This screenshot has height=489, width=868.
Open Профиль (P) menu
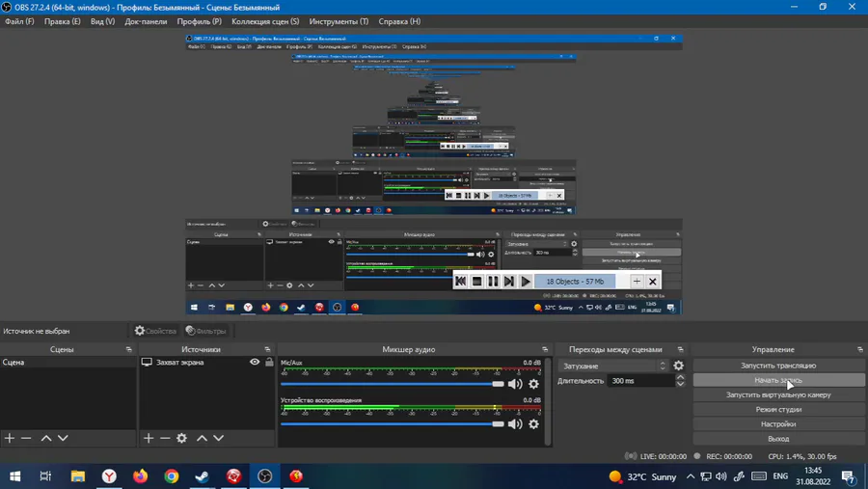click(200, 21)
